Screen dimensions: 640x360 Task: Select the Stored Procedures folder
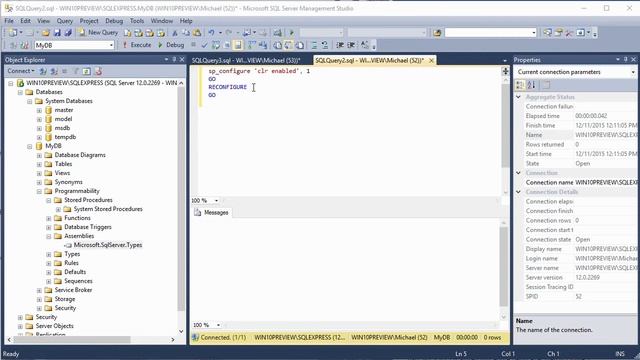coord(88,200)
